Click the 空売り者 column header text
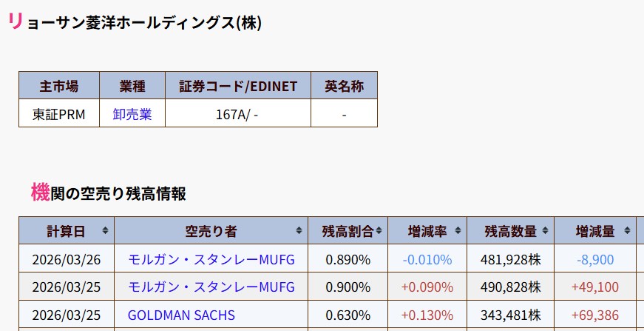Screen dimensions: 644x331 click(x=211, y=232)
